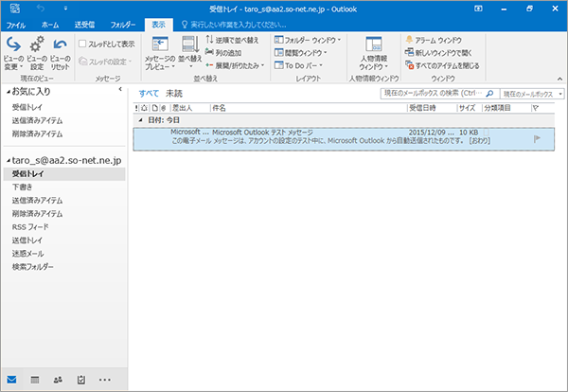568x392 pixels.
Task: Switch to People icon in navigation bar
Action: click(59, 380)
